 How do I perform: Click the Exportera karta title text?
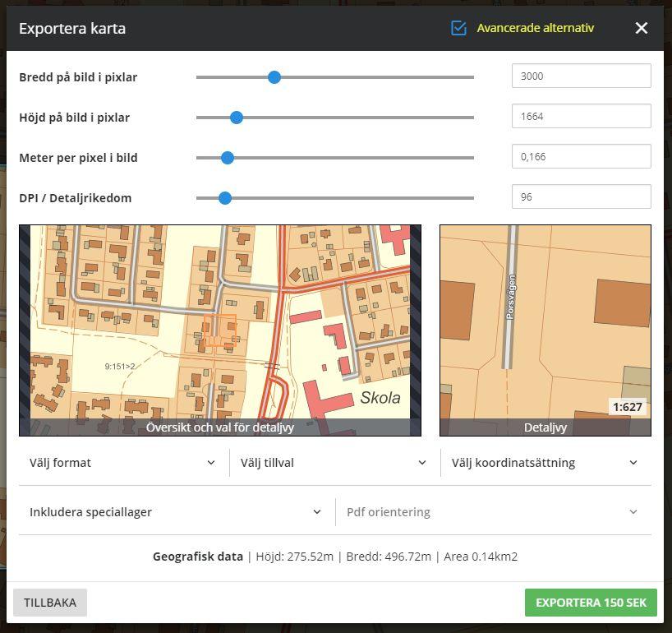point(72,29)
